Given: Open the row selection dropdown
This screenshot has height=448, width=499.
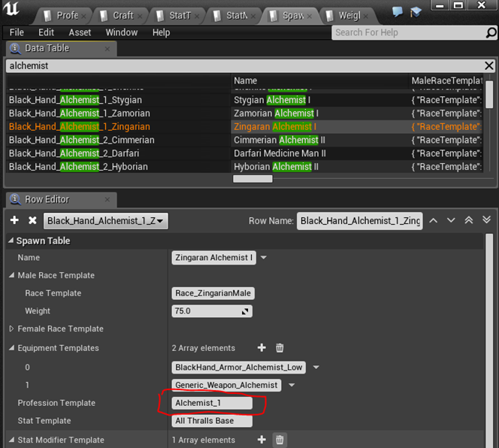Looking at the screenshot, I should click(106, 220).
